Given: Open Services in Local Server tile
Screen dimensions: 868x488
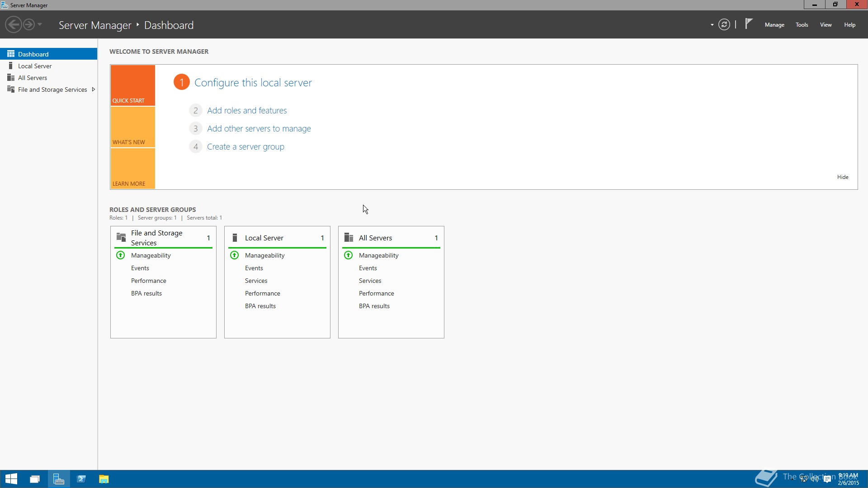Looking at the screenshot, I should click(x=256, y=281).
